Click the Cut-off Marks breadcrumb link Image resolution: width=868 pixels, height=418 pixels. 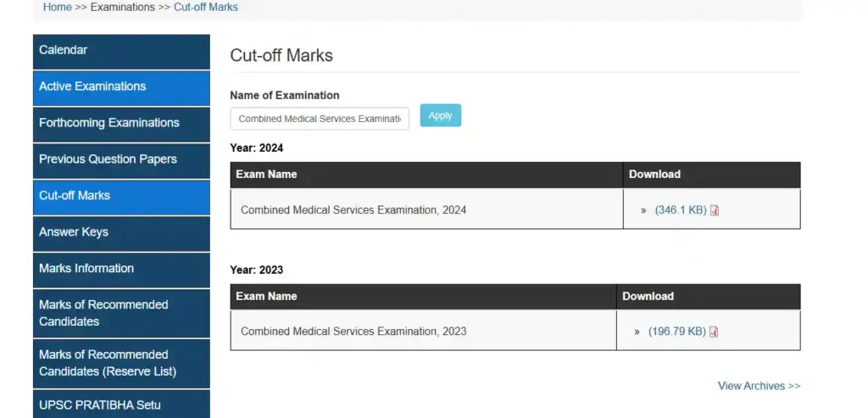pyautogui.click(x=206, y=7)
